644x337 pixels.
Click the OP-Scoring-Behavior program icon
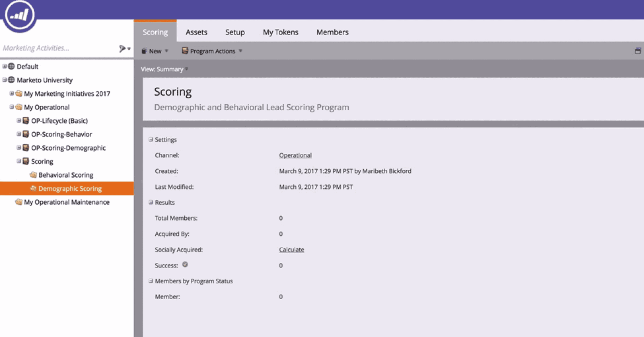coord(26,134)
